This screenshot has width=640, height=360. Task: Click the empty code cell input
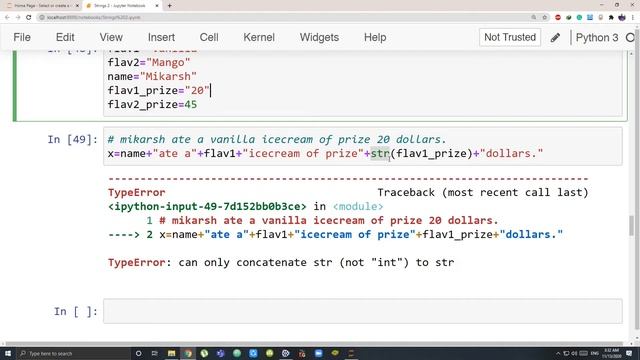point(362,311)
